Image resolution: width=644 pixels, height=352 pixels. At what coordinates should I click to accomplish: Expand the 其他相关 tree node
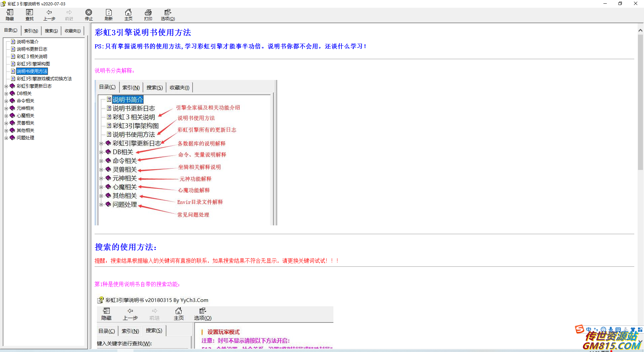6,131
